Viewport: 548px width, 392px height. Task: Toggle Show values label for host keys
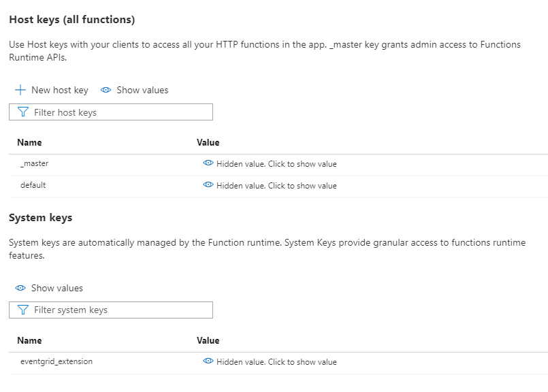click(x=142, y=90)
